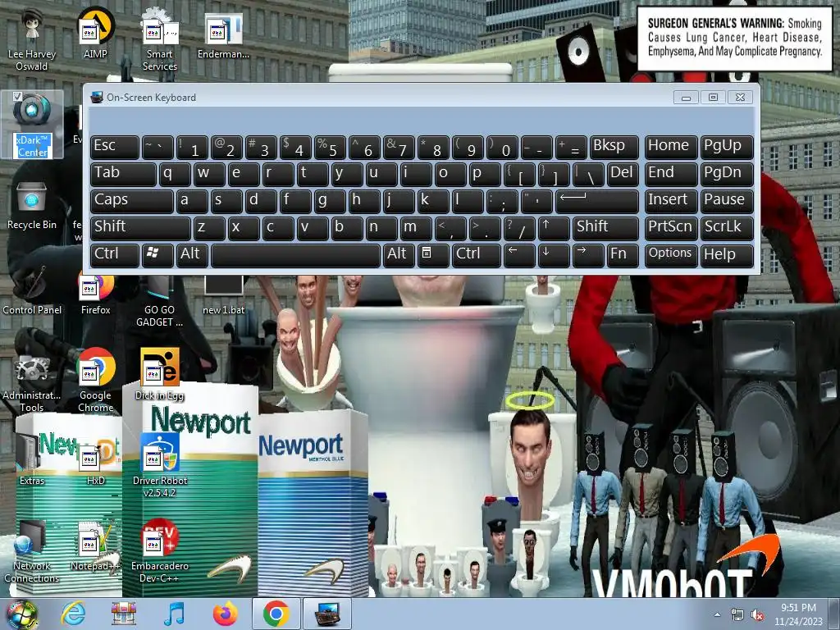Open AIMP desktop shortcut

95,33
